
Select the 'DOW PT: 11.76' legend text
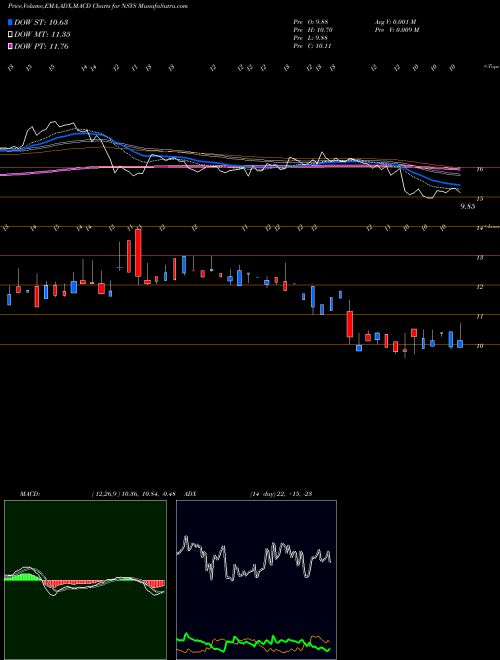pos(41,47)
